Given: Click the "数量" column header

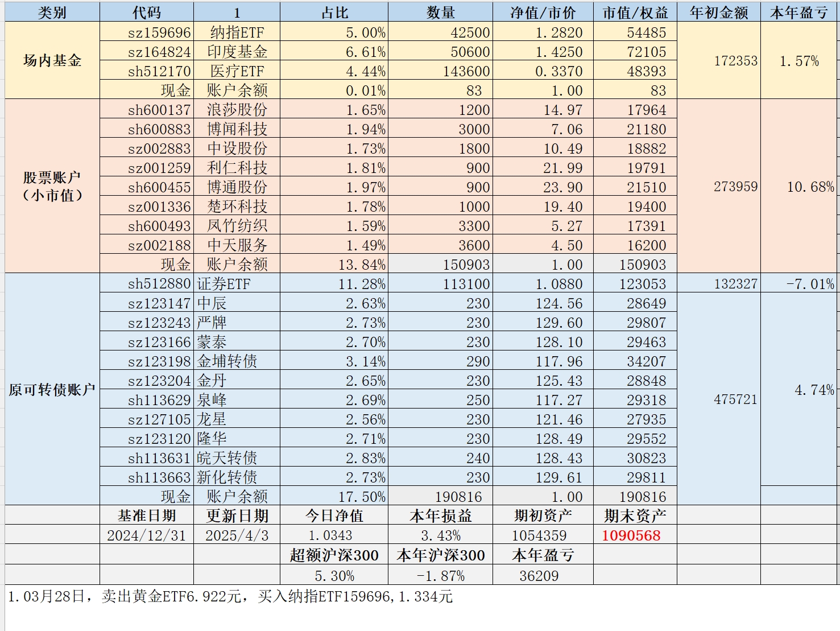Looking at the screenshot, I should pos(441,13).
